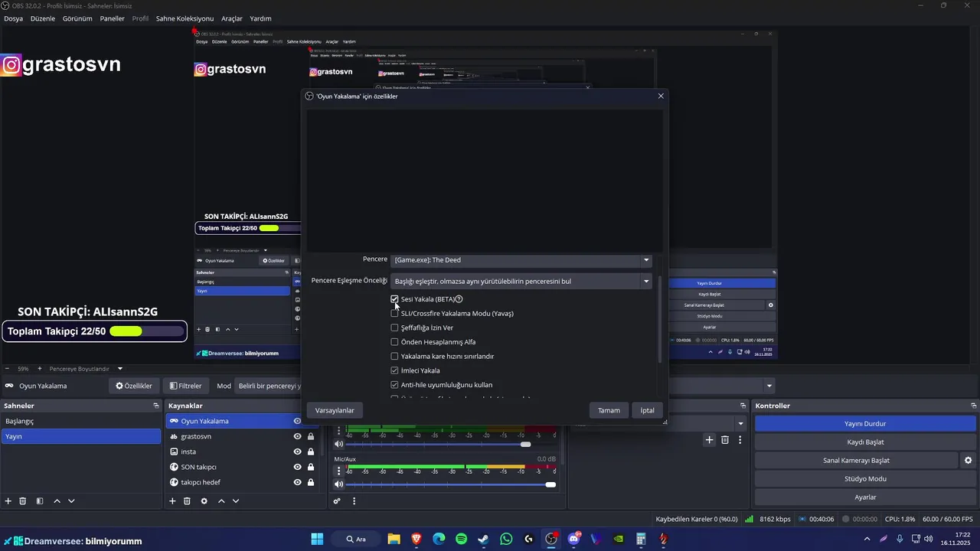Uncheck Sesi Yakala (BETA) checkbox
Image resolution: width=980 pixels, height=551 pixels.
(394, 299)
